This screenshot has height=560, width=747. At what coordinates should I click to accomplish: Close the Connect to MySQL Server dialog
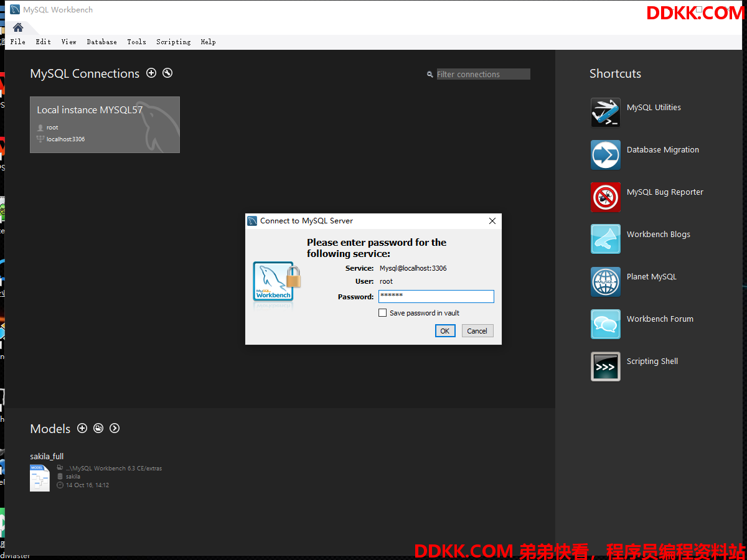492,221
